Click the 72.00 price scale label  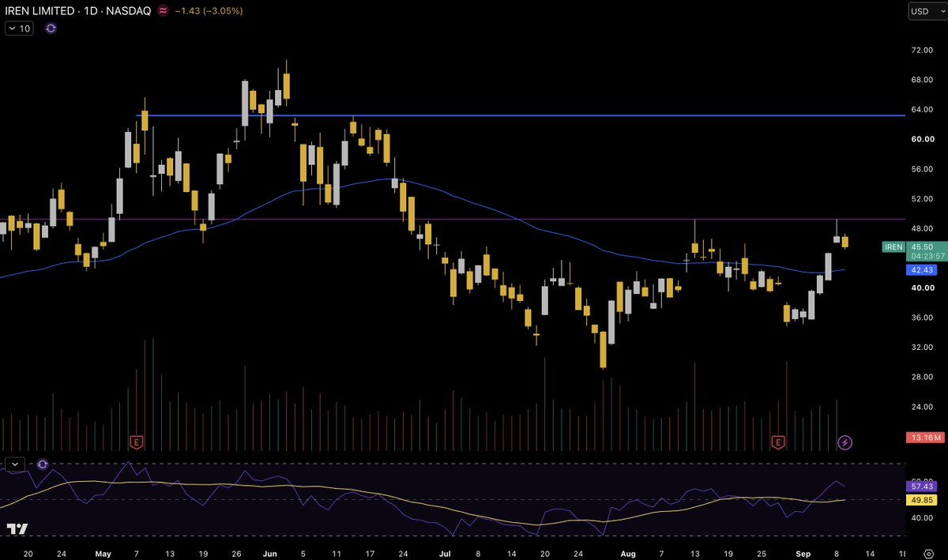tap(922, 50)
